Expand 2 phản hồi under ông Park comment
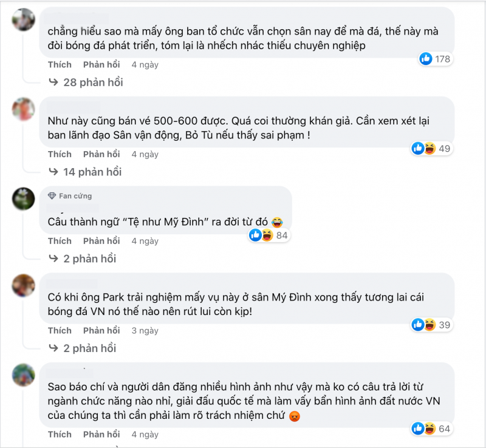Image resolution: width=486 pixels, height=448 pixels. click(83, 348)
